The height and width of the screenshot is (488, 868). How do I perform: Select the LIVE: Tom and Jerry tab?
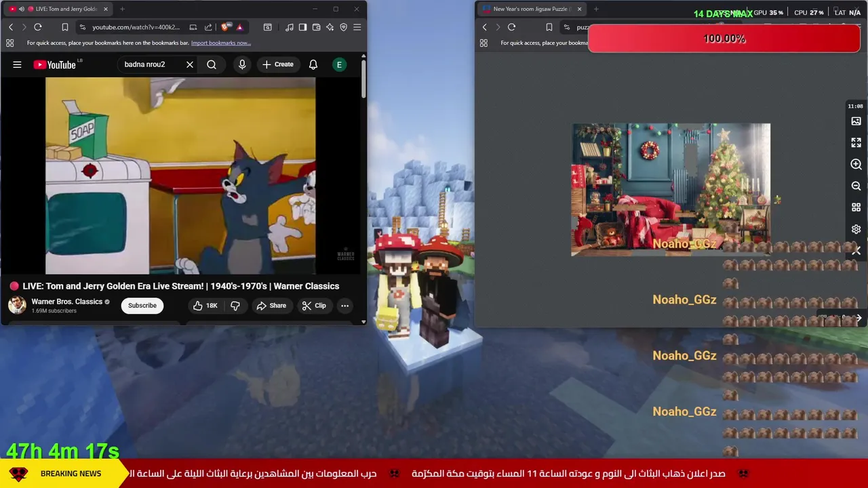[58, 9]
